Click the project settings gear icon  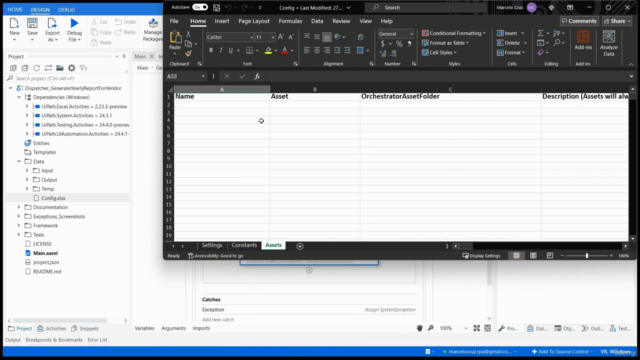point(71,68)
